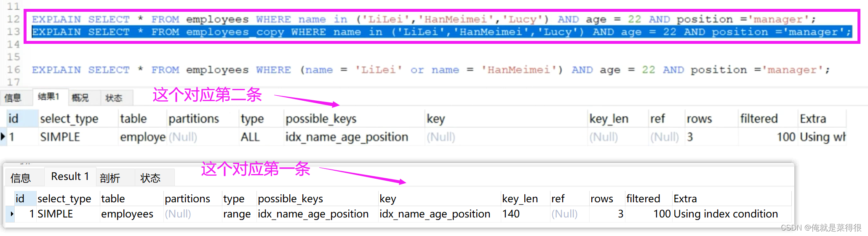Click line number 14 in gutter
The width and height of the screenshot is (868, 236).
(13, 45)
